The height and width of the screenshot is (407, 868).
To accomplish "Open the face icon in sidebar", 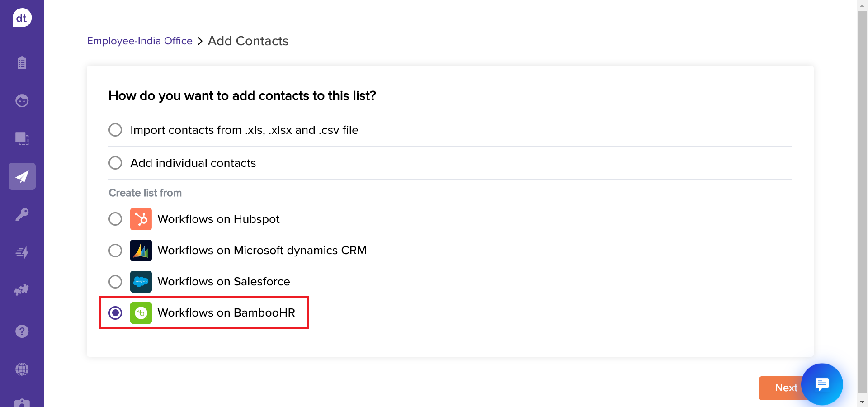I will point(22,100).
